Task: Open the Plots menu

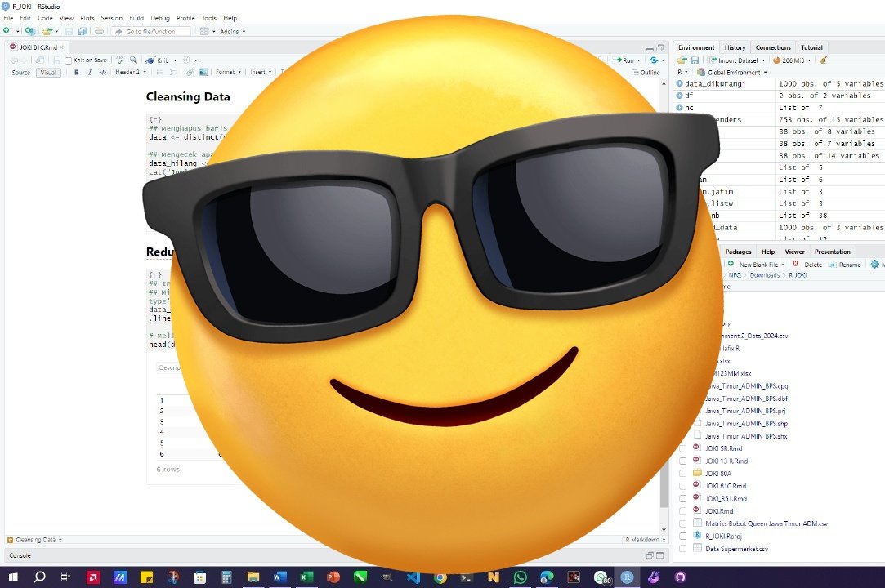Action: pyautogui.click(x=87, y=18)
